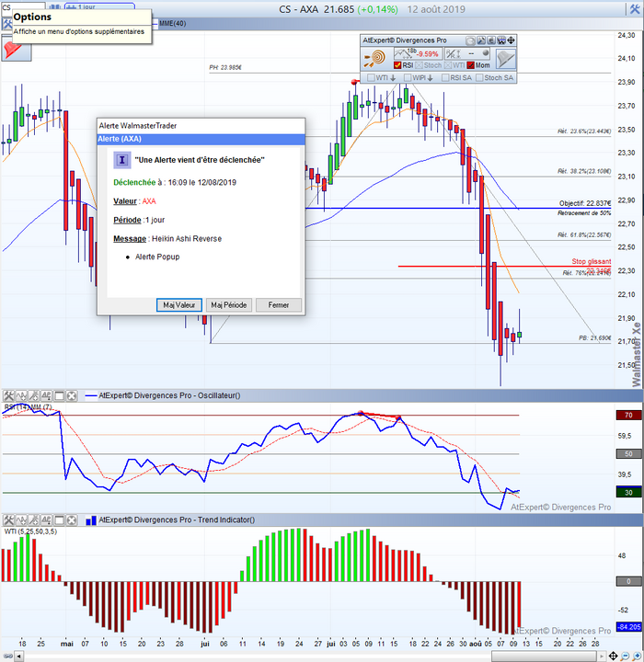Click Trend Indicator panel add-indicator wave icon
The image size is (644, 662).
[21, 519]
